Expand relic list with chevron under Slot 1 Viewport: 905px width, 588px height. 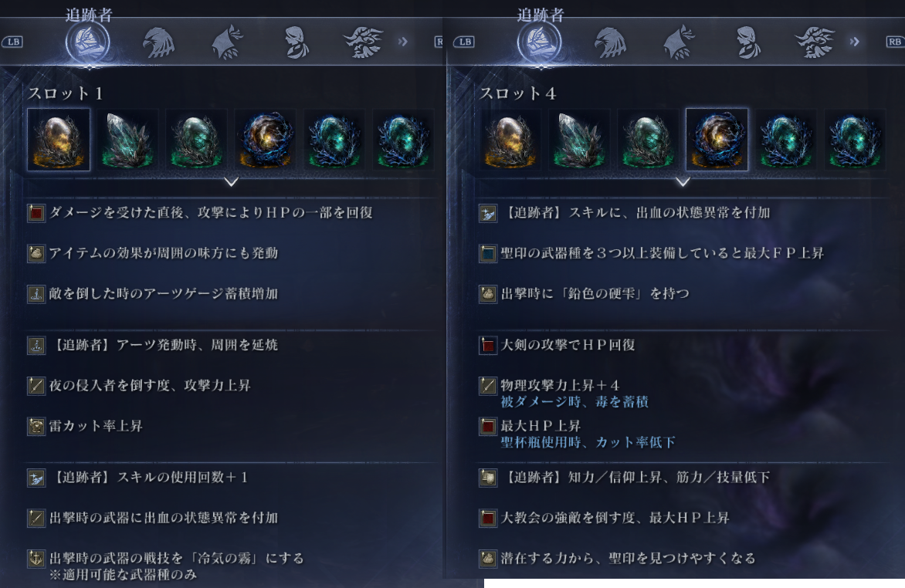(231, 182)
